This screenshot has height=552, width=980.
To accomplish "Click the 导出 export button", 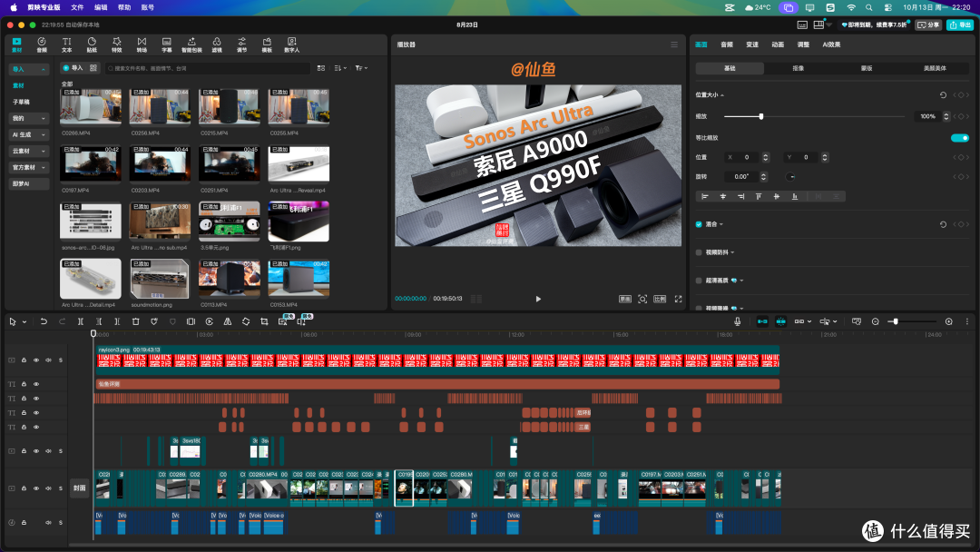I will point(960,25).
